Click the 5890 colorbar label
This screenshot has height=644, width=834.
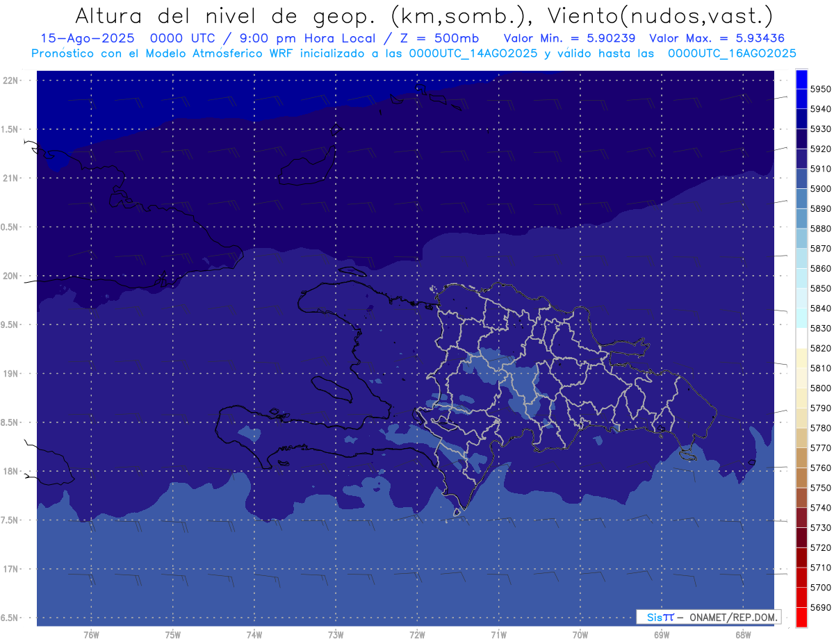820,208
